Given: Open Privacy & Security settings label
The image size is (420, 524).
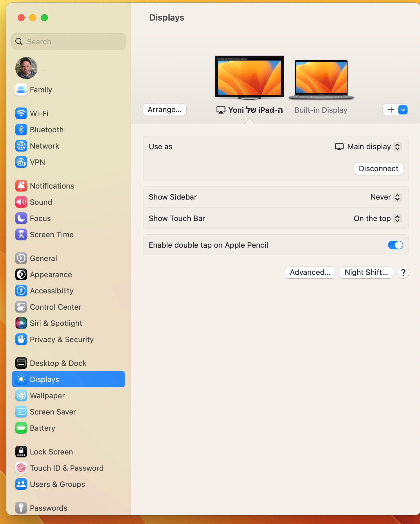Looking at the screenshot, I should (62, 339).
